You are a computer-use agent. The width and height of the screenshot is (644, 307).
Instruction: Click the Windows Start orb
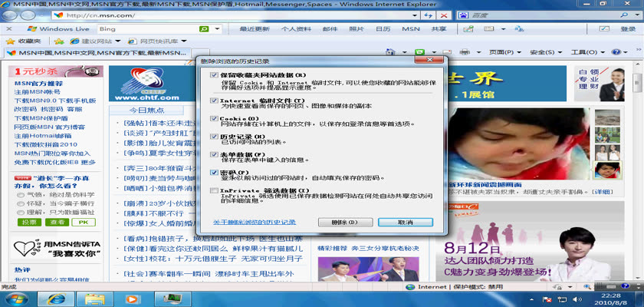click(16, 298)
